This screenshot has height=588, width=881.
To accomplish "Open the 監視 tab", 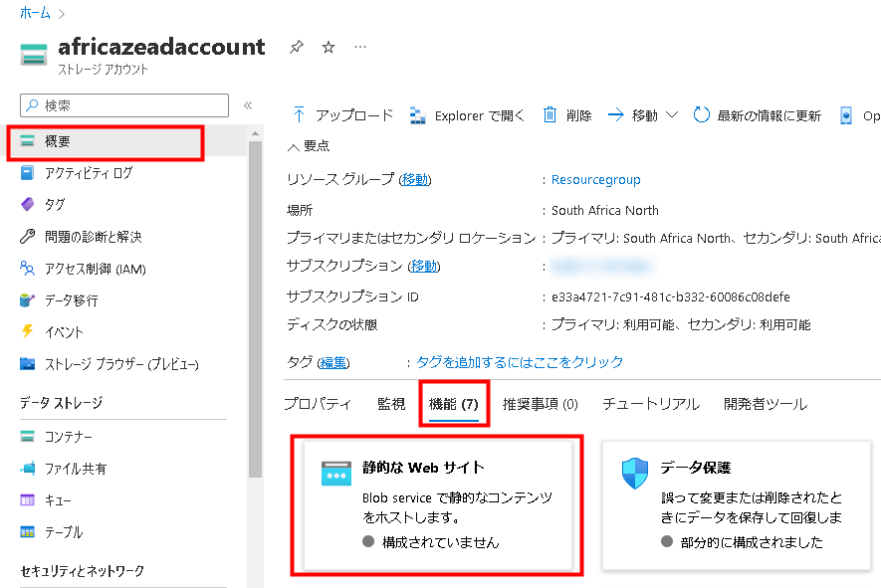I will [x=391, y=404].
